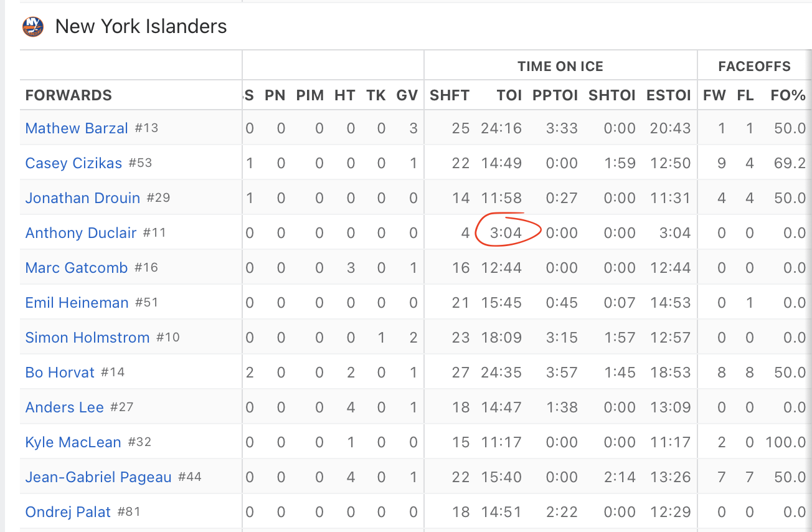The height and width of the screenshot is (532, 812).
Task: Click Jean-Gabriel Pageau's name
Action: click(x=98, y=477)
